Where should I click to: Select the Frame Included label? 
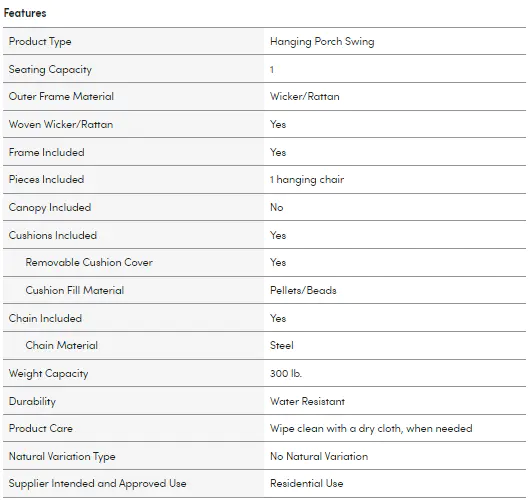[47, 152]
